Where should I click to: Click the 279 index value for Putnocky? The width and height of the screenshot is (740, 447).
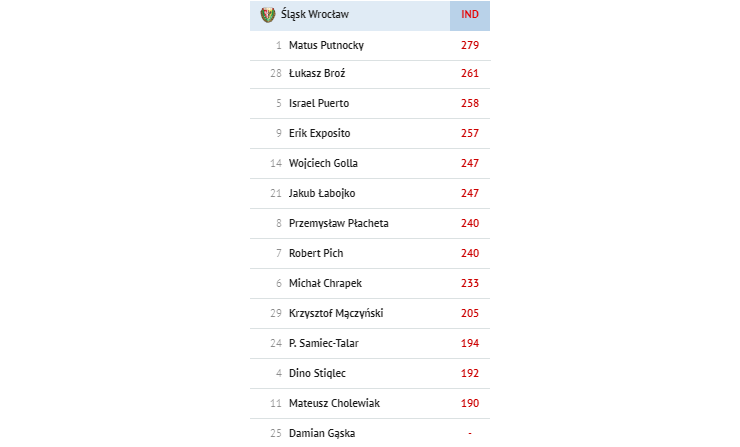470,45
